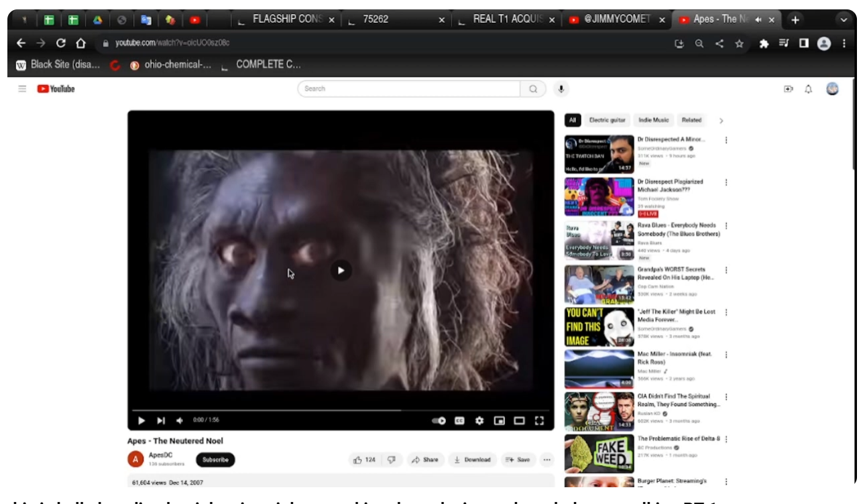Open options for Mac Miller Insomniak video

[726, 355]
